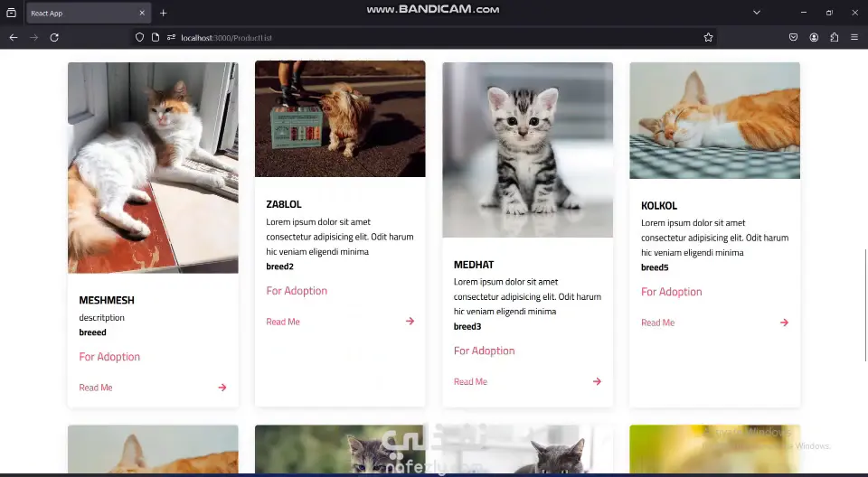868x477 pixels.
Task: Click the MESHMESH card title
Action: (x=107, y=300)
